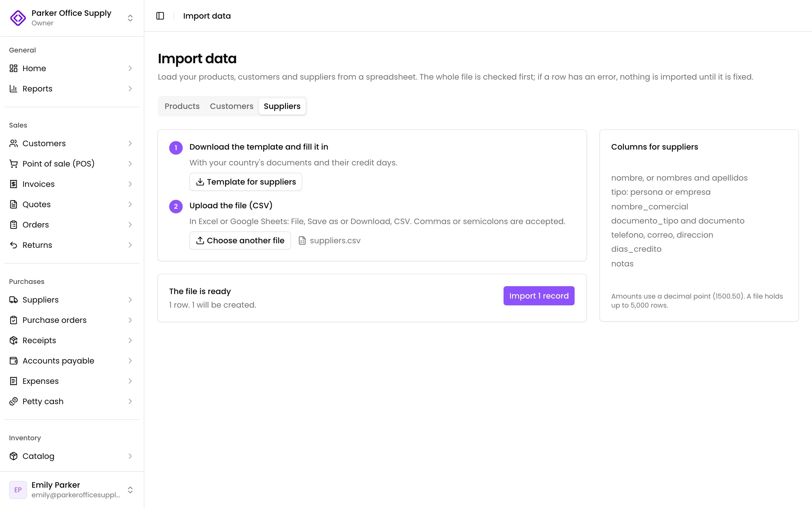The image size is (812, 508).
Task: Click the Purchase orders clipboard-check icon
Action: pos(14,320)
